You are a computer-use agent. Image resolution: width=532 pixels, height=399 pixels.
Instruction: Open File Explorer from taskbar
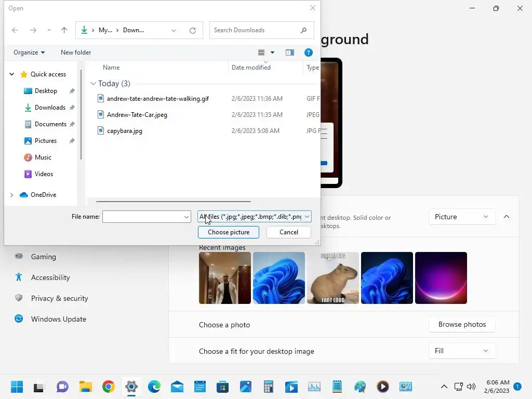point(86,387)
